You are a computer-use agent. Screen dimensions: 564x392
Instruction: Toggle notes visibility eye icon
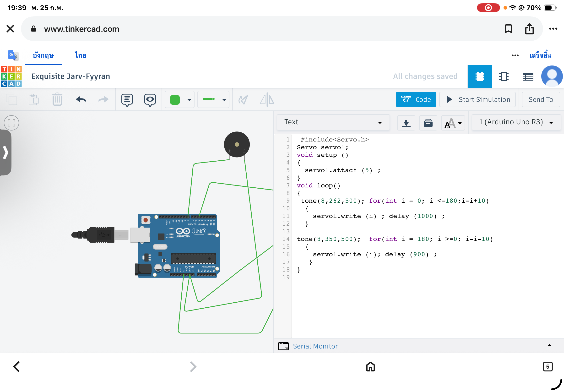[150, 99]
